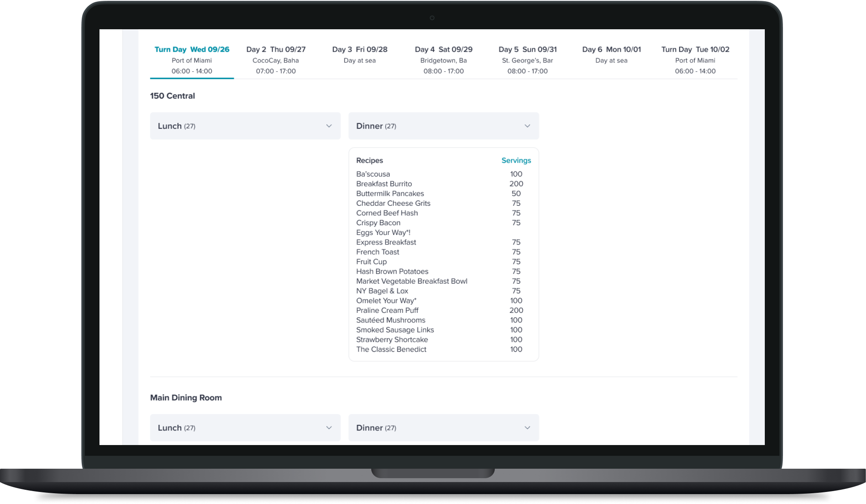
Task: Click the Recipes column header
Action: (x=369, y=161)
